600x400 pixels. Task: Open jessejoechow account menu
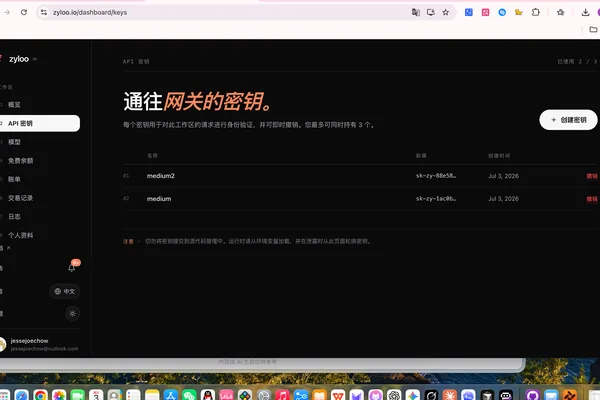(40, 344)
